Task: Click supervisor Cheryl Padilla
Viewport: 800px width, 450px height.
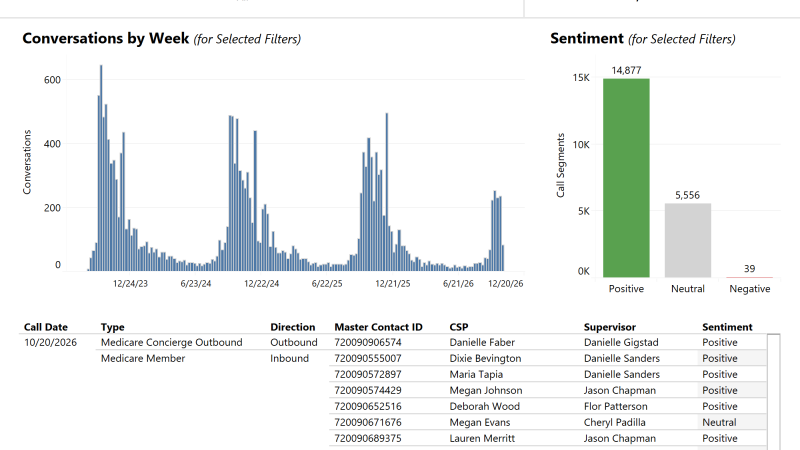Action: tap(614, 422)
